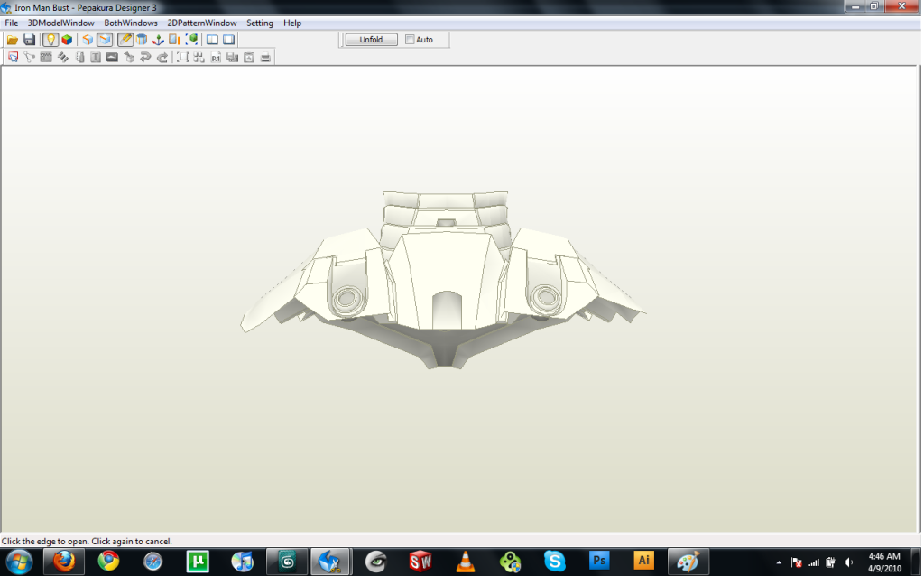Click the select arrow tool in second toolbar
924x576 pixels.
pyautogui.click(x=13, y=58)
